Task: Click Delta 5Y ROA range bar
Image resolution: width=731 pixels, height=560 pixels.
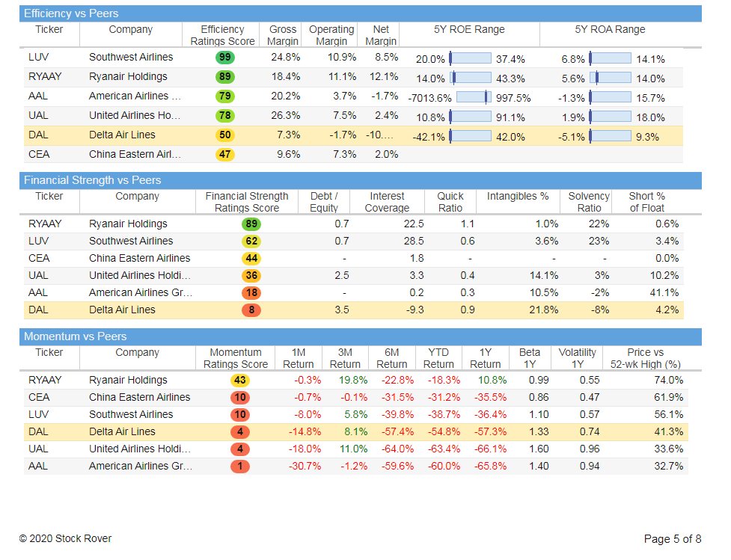Action: pos(610,136)
